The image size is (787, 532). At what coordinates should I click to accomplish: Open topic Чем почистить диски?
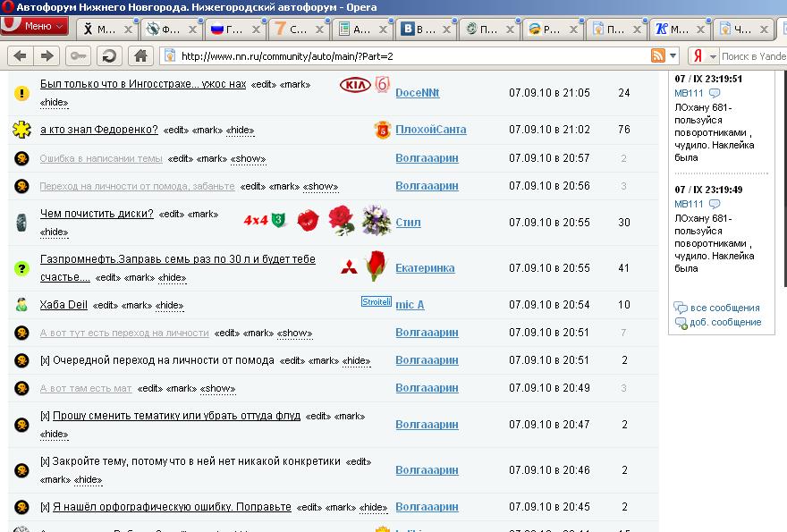coord(96,214)
